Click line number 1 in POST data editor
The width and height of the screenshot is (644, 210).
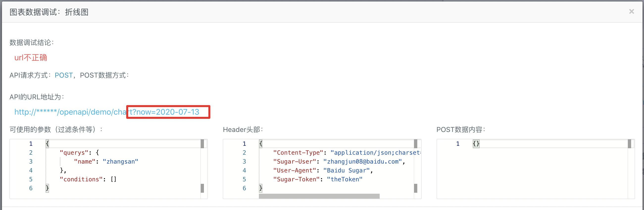[458, 144]
